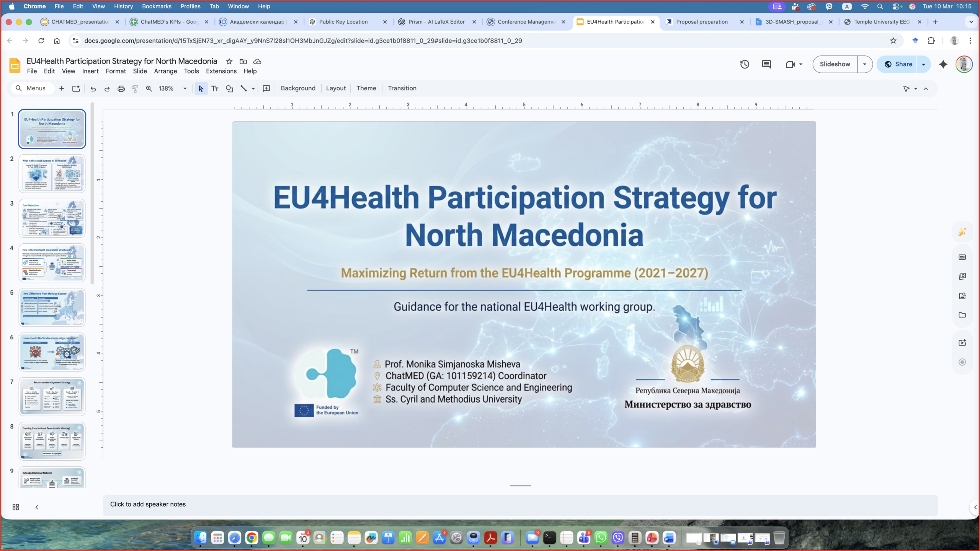This screenshot has width=980, height=551.
Task: Select the Text box tool
Action: (x=215, y=89)
